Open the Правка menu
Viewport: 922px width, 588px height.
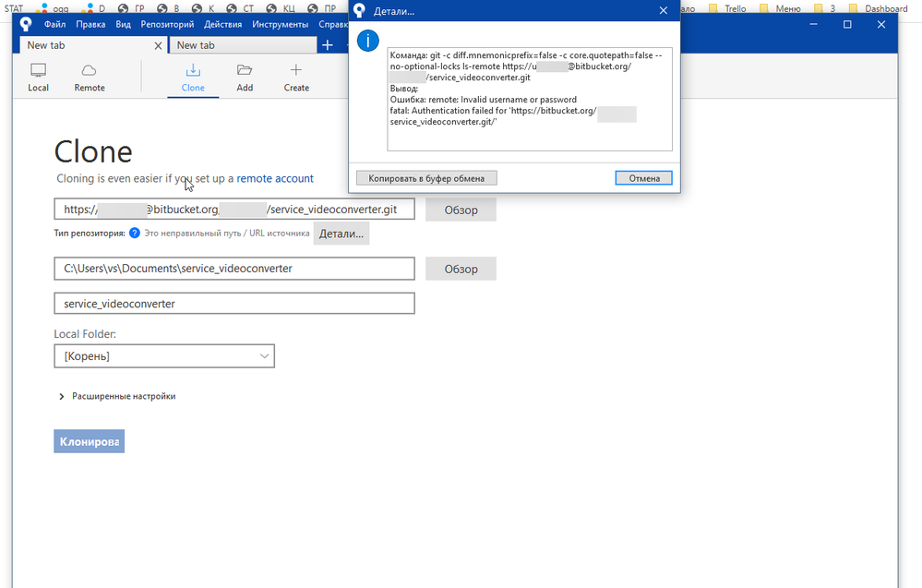[x=90, y=24]
